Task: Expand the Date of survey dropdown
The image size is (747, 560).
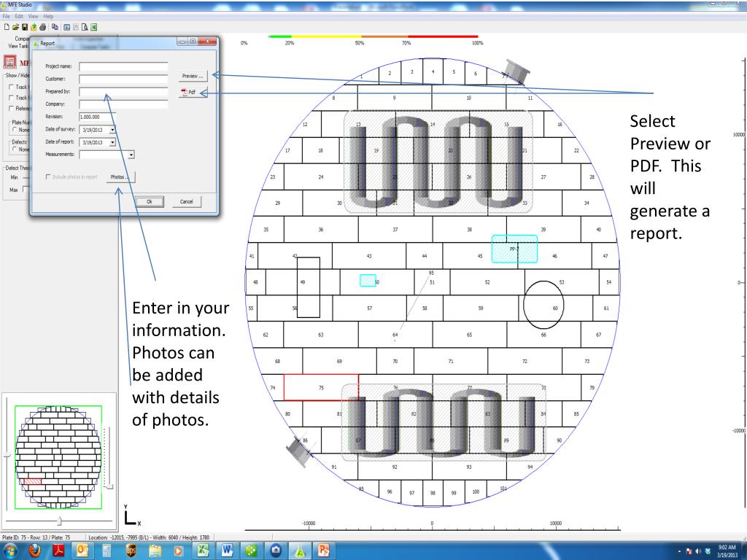Action: 112,129
